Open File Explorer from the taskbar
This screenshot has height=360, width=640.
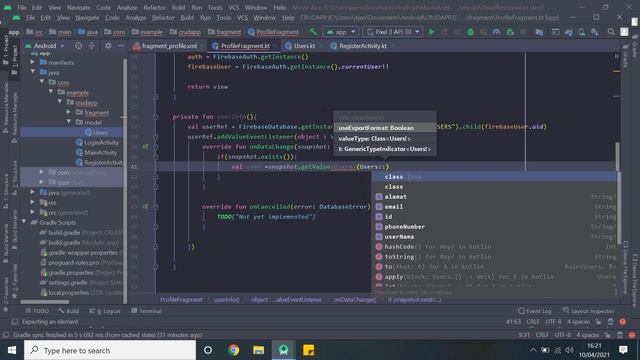258,350
